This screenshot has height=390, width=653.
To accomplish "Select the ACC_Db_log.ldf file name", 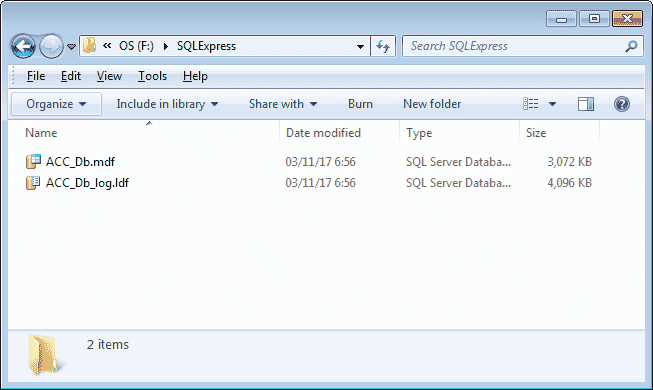I will 87,183.
